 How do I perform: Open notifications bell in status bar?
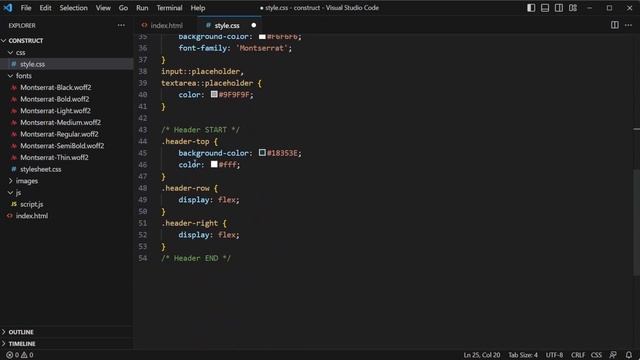pyautogui.click(x=629, y=355)
